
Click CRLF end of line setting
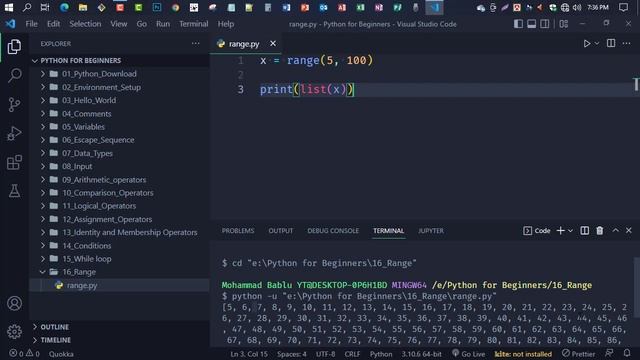[352, 354]
